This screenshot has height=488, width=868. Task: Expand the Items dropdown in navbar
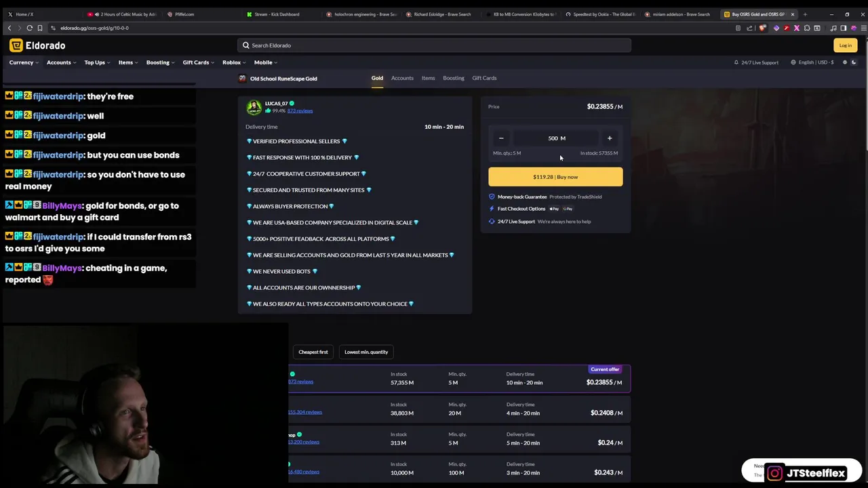click(128, 62)
